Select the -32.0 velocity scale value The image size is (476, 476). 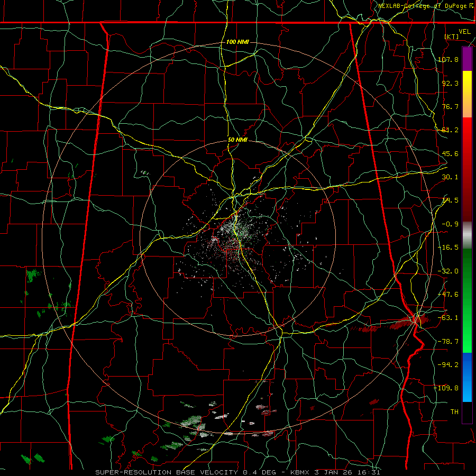pyautogui.click(x=448, y=271)
